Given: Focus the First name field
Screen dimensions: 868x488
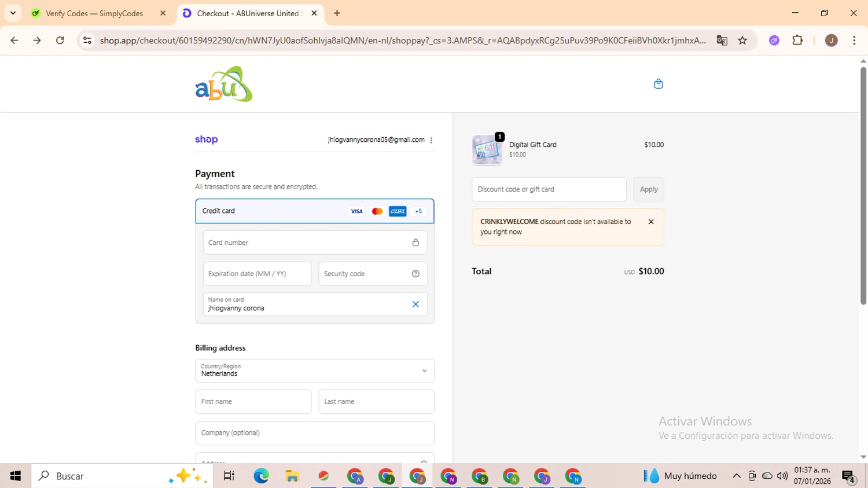Looking at the screenshot, I should tap(253, 402).
